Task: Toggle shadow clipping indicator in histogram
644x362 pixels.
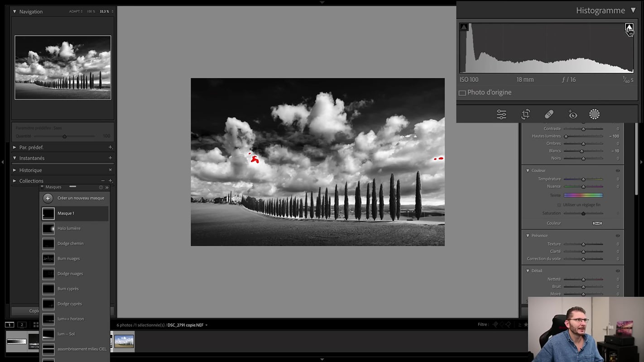Action: (464, 27)
